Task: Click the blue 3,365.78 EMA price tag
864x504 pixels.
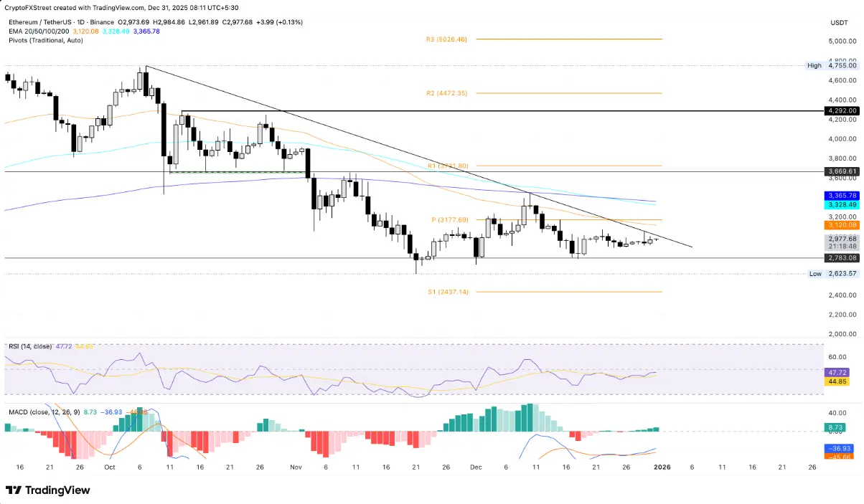Action: [842, 195]
